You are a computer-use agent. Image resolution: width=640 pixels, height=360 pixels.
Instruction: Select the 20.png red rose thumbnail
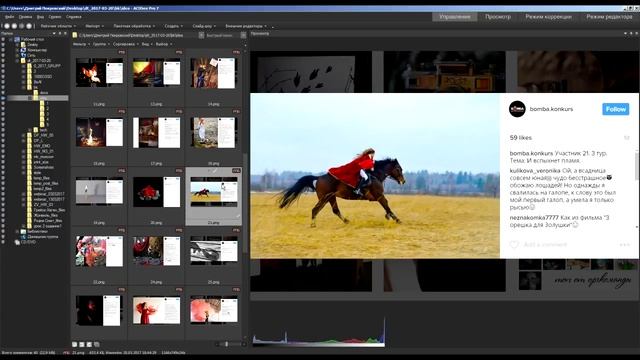click(x=156, y=196)
